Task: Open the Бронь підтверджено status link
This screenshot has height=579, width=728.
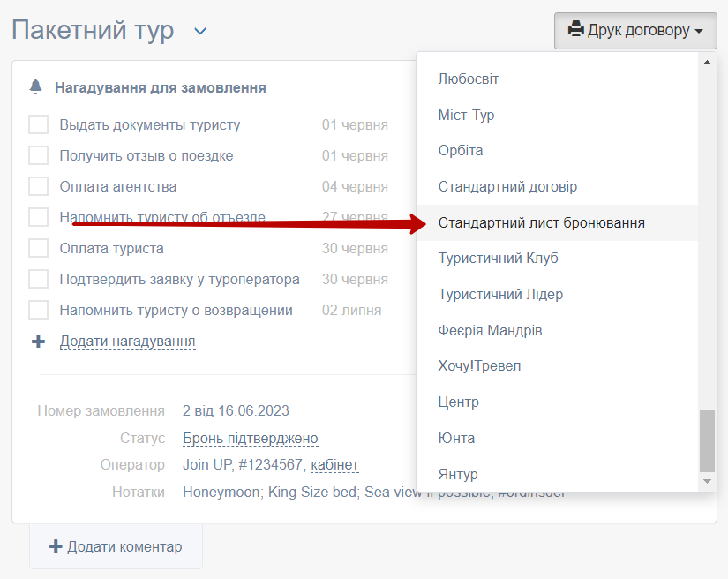Action: tap(250, 438)
